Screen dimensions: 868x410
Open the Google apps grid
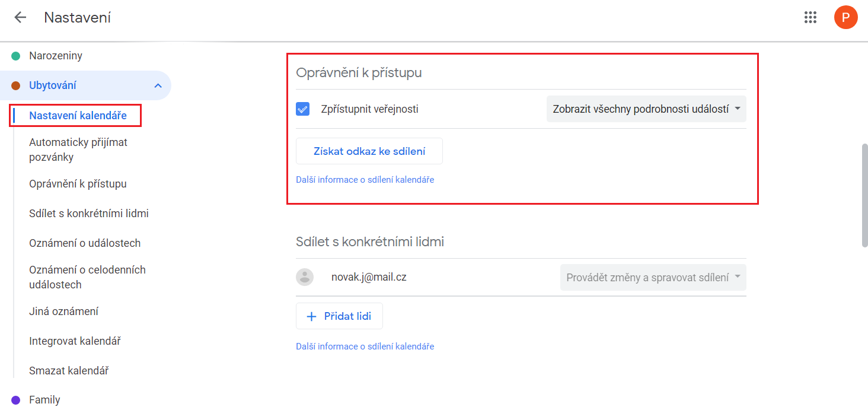click(810, 17)
